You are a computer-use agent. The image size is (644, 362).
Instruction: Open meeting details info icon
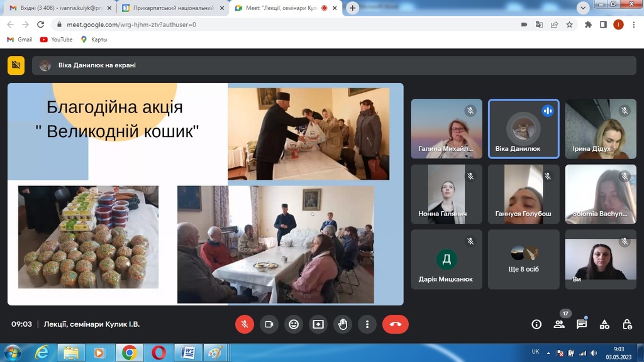click(536, 324)
